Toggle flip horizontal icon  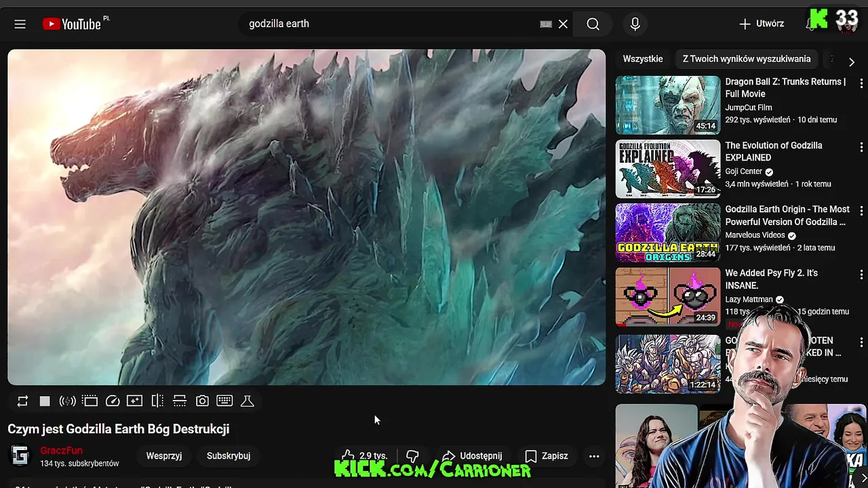pos(157,401)
